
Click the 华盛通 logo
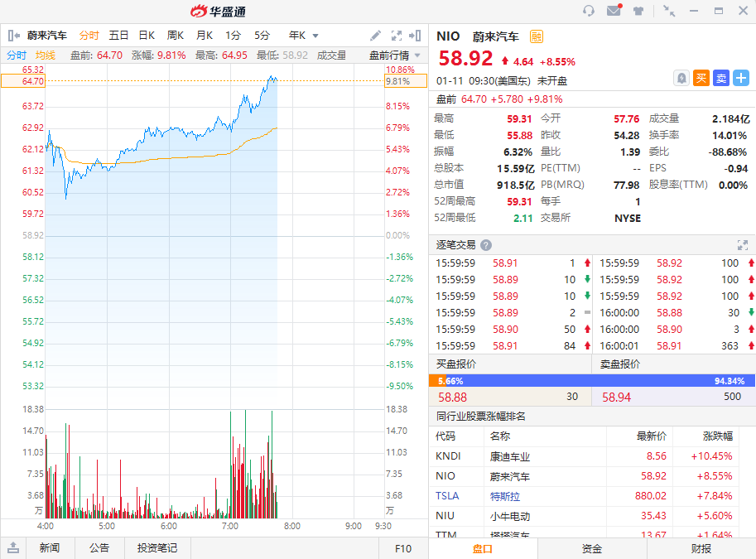pos(218,11)
